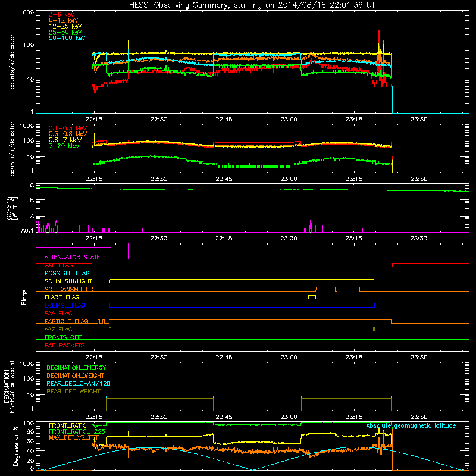Select the '80' y-tick on Degrees axis
The image size is (476, 476).
[30, 431]
